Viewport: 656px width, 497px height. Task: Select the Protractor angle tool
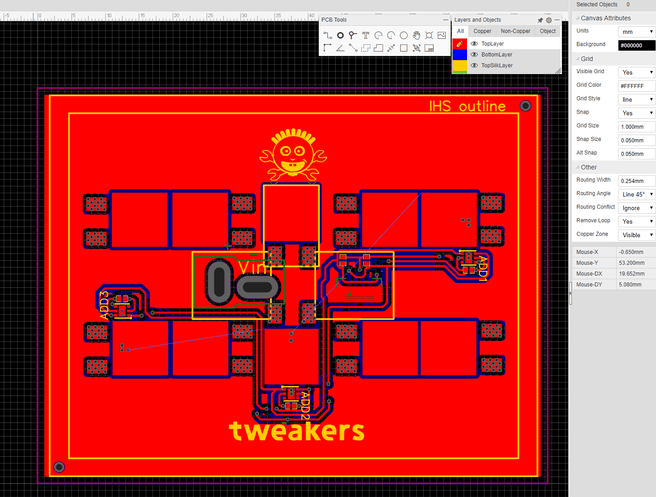[x=341, y=48]
